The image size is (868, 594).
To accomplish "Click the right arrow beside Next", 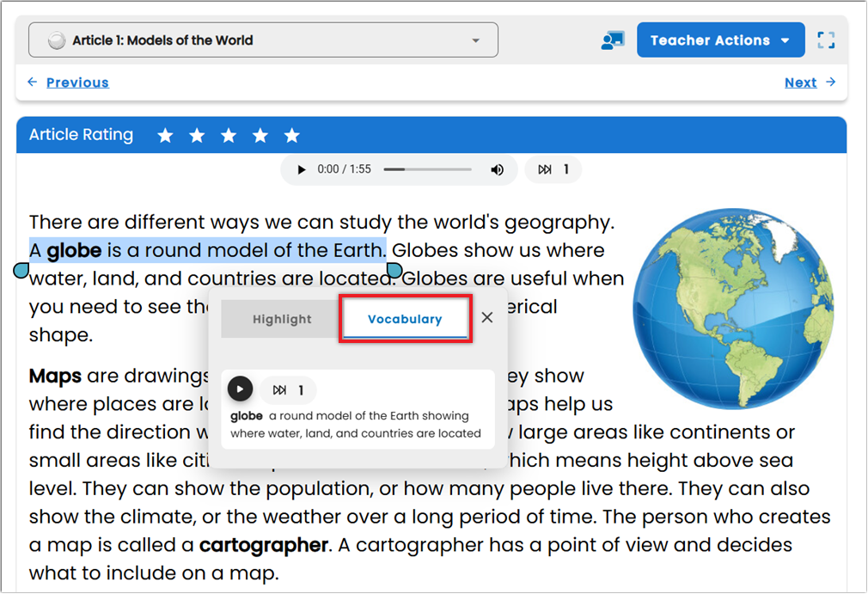I will click(x=830, y=82).
